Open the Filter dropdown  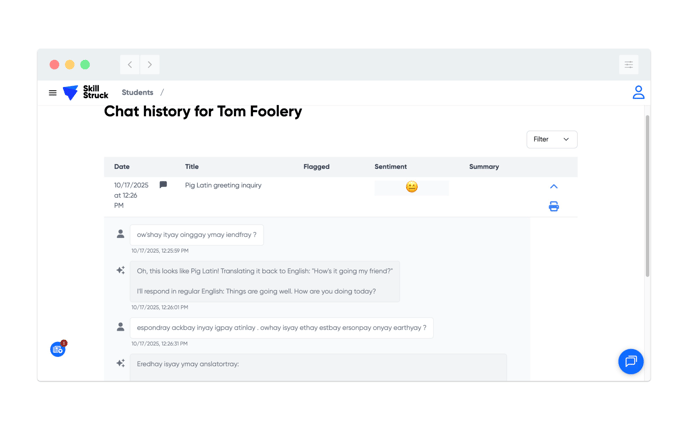click(x=551, y=140)
